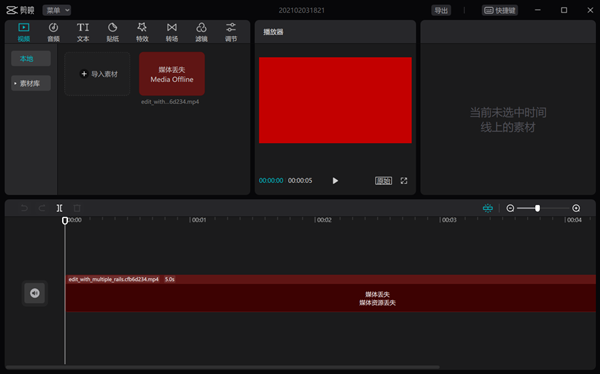The image size is (600, 374).
Task: Toggle timeline snapping magnet icon
Action: (488, 208)
